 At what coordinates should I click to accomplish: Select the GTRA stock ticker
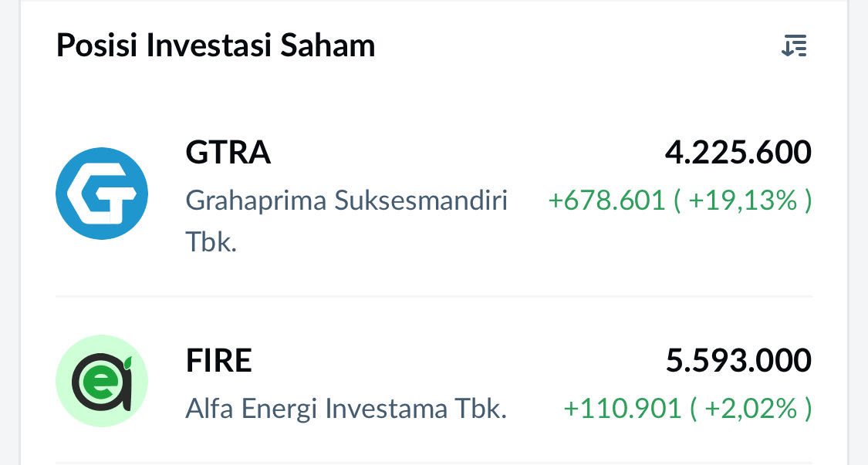pyautogui.click(x=228, y=153)
